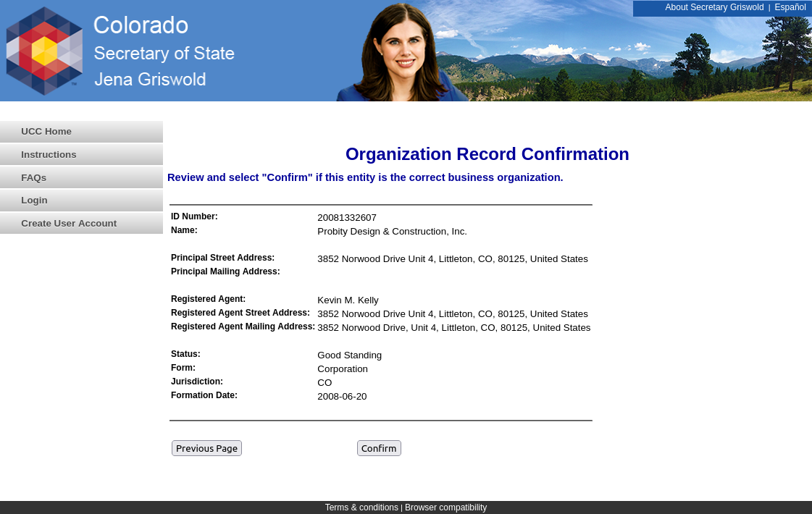Click the name Probity Design & Construction, Inc.
812x514 pixels.
pos(392,232)
